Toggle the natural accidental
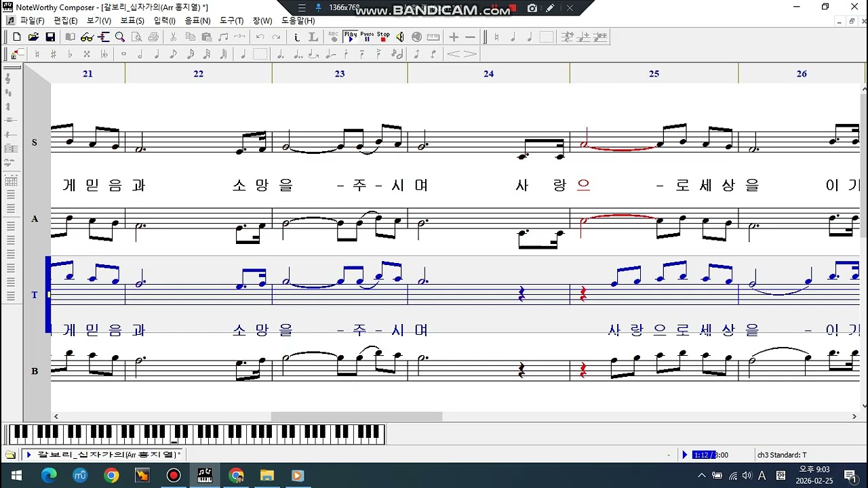 coord(37,54)
